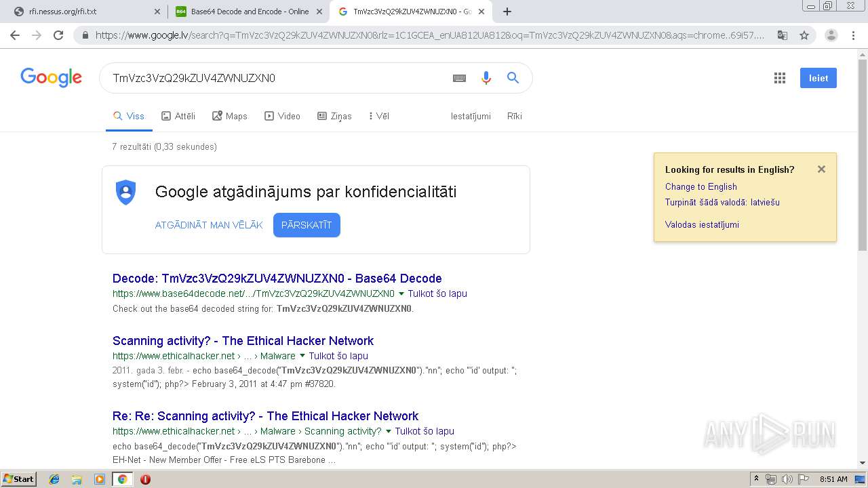View site info via the padlock icon
The image size is (868, 488).
(x=85, y=35)
